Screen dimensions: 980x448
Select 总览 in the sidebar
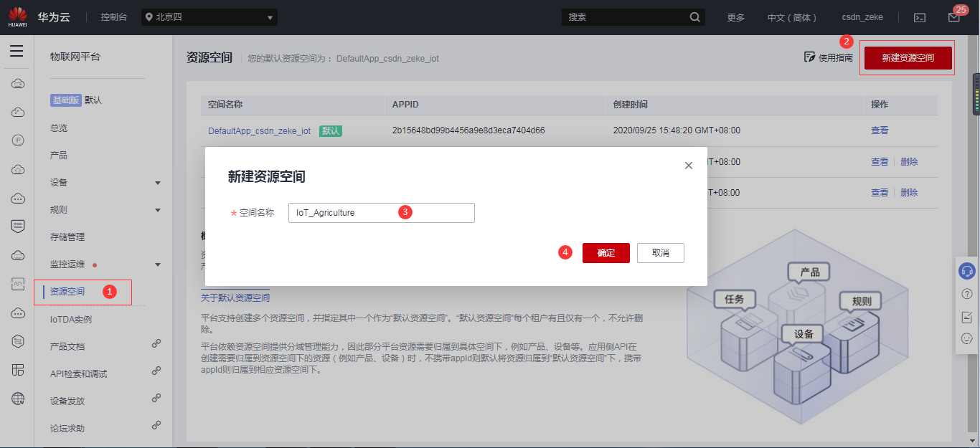point(59,128)
